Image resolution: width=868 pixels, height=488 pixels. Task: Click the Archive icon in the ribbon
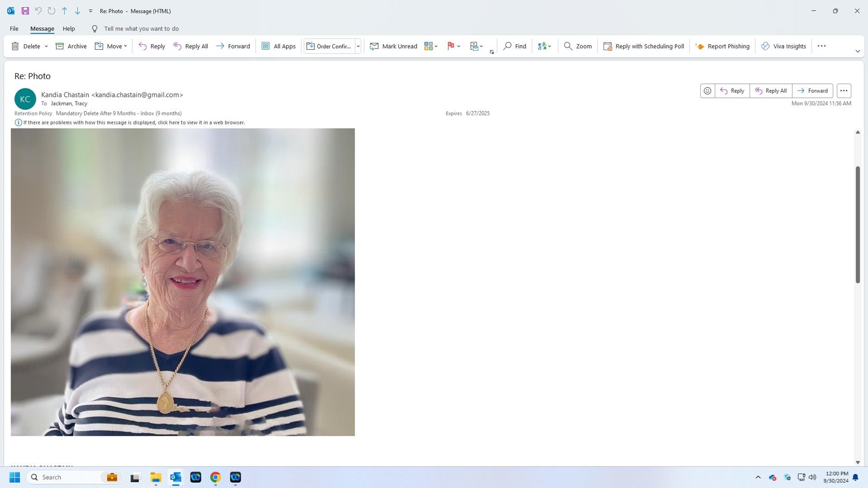[x=60, y=46]
